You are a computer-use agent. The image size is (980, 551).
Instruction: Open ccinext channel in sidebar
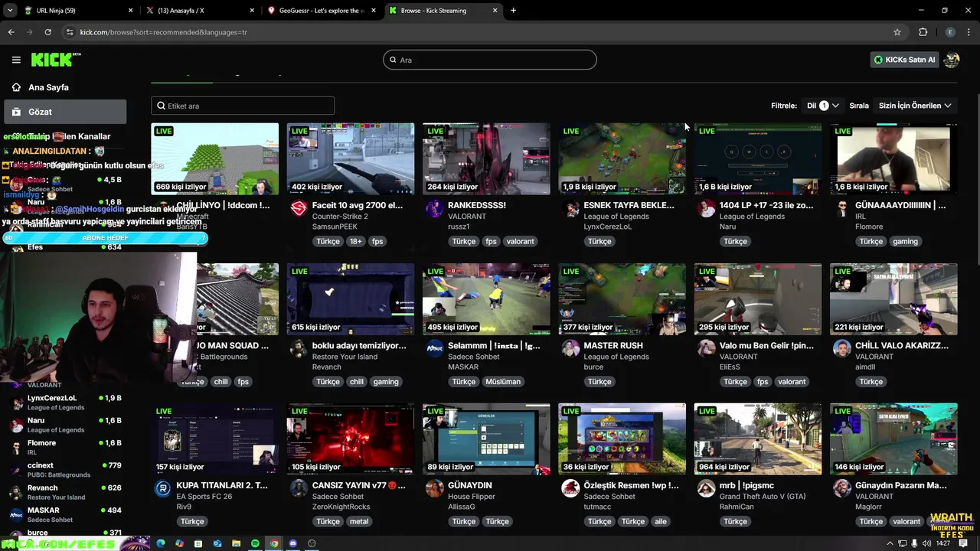pyautogui.click(x=65, y=469)
